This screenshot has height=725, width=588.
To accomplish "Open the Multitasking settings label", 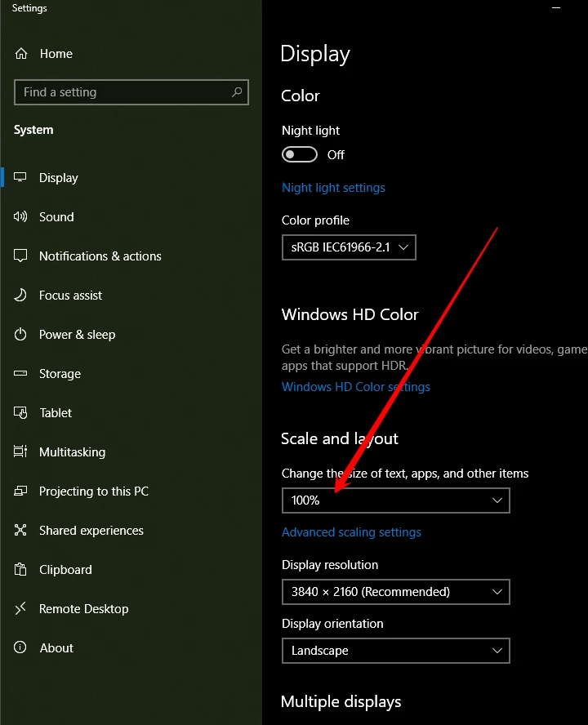I will point(72,452).
